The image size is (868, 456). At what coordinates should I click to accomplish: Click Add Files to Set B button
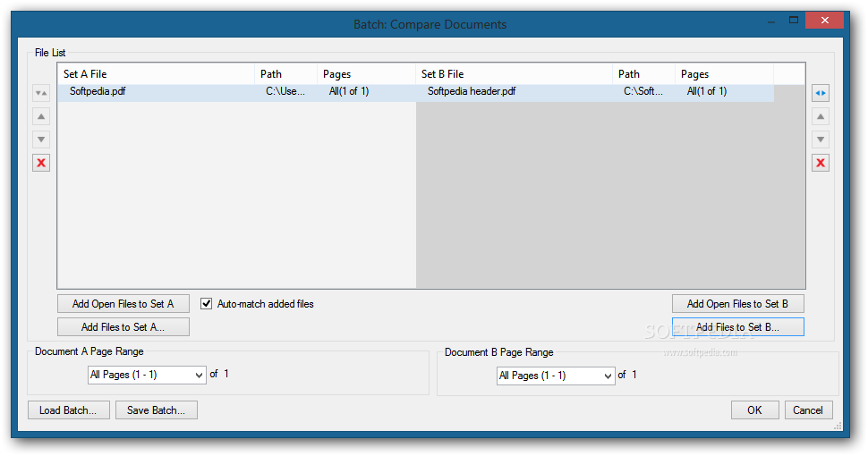coord(738,327)
